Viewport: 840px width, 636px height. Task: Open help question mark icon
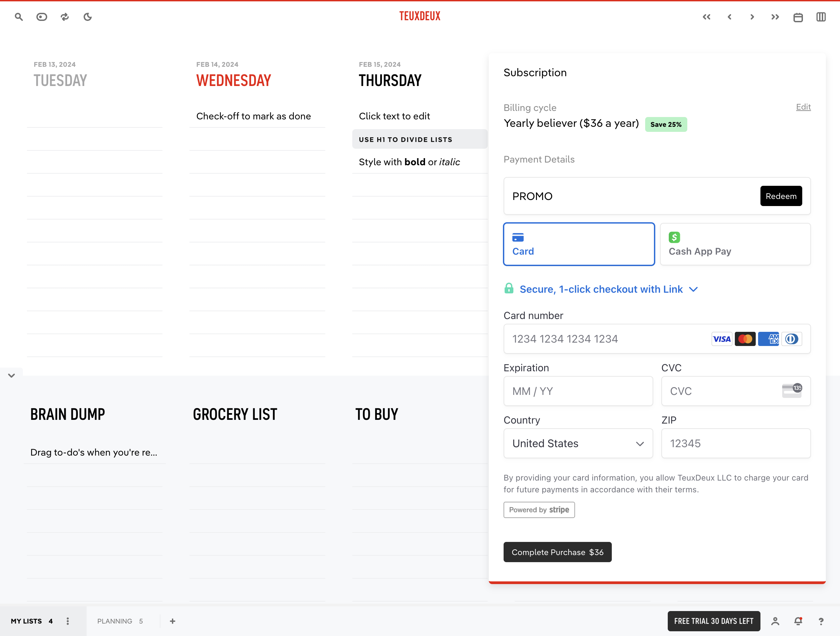click(x=821, y=621)
